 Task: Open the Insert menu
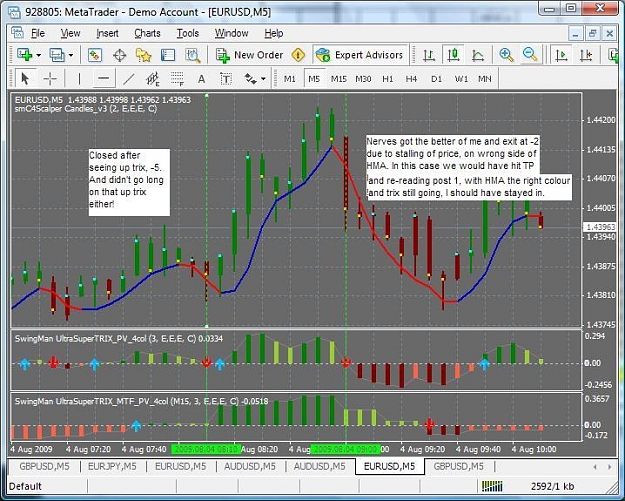point(107,33)
